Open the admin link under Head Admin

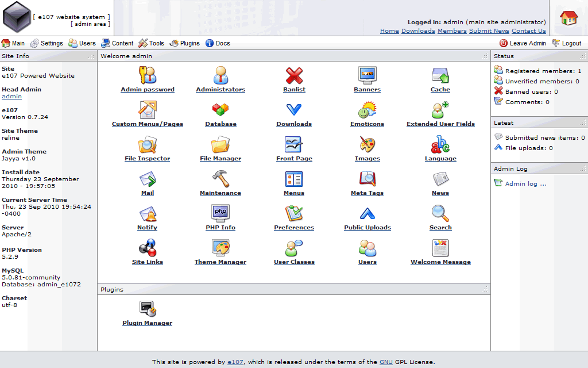pyautogui.click(x=11, y=97)
